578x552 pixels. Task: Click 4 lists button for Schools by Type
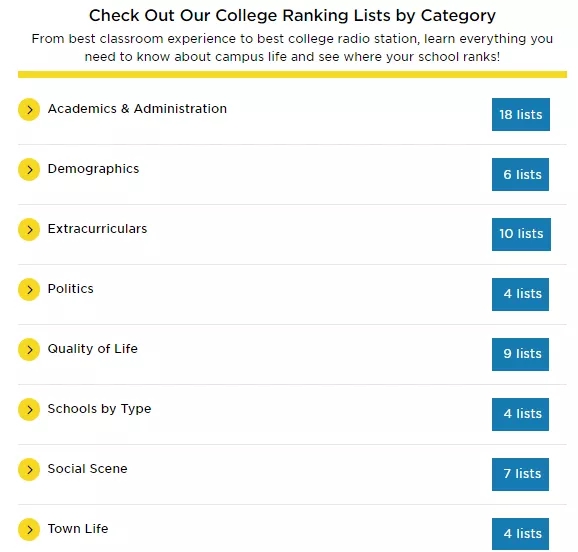tap(520, 414)
